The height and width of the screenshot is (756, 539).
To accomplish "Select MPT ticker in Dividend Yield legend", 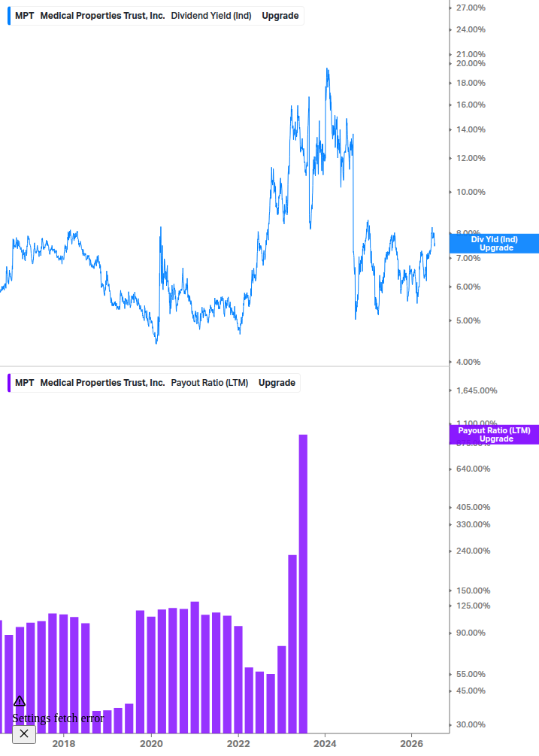I will click(25, 16).
